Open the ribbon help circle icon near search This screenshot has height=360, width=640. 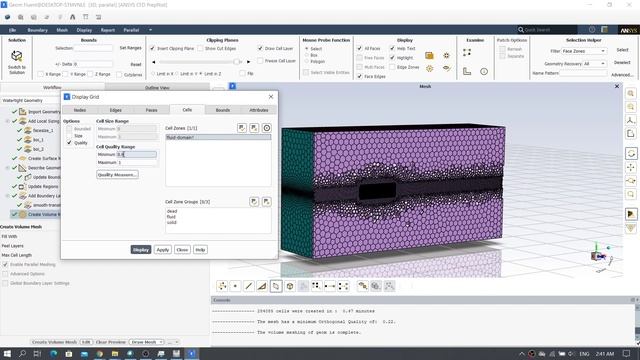click(592, 30)
